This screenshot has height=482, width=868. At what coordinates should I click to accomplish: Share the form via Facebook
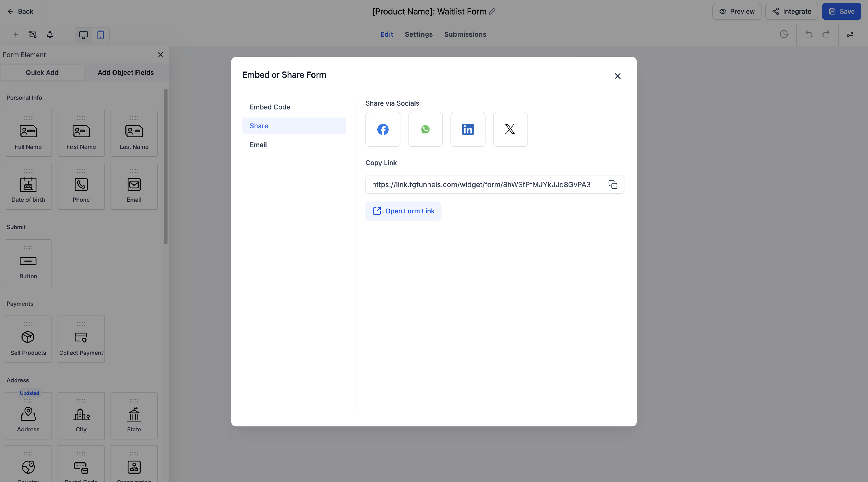[382, 129]
